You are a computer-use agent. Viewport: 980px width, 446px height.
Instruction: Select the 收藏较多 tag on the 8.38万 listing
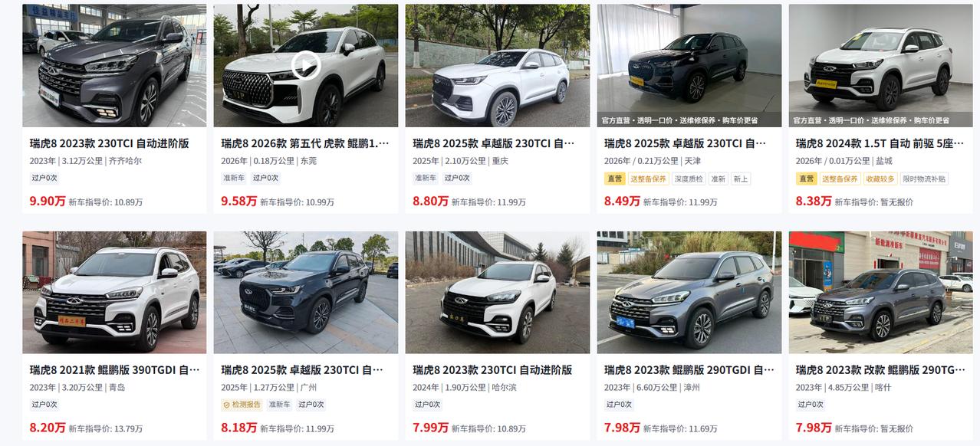point(880,179)
